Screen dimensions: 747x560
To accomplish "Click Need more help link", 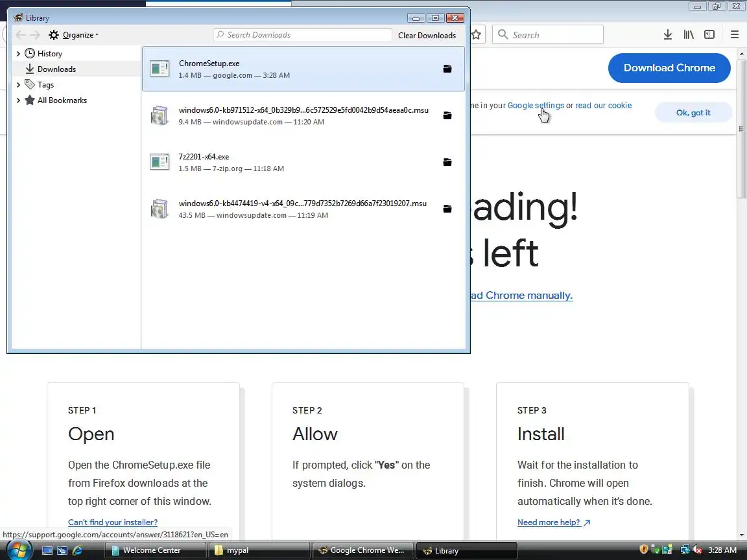I will tap(554, 522).
